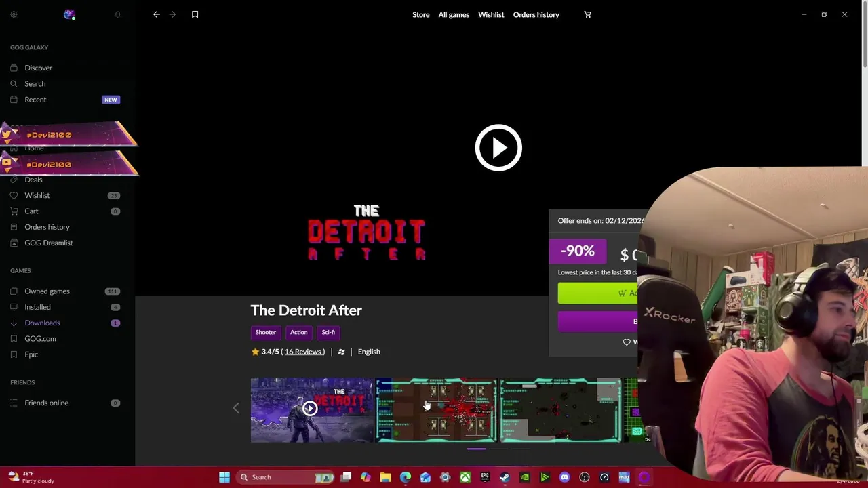Bookmark this page with the bookmark icon
The image size is (868, 488).
195,14
